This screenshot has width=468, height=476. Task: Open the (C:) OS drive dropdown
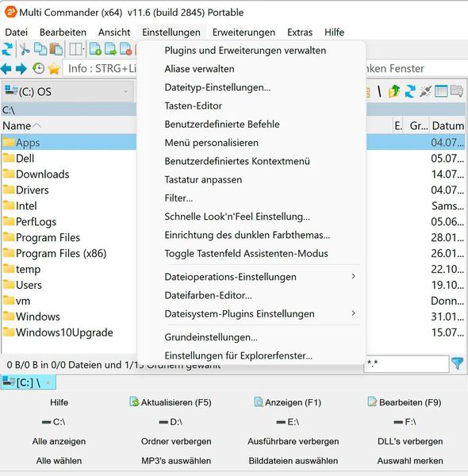coord(67,91)
